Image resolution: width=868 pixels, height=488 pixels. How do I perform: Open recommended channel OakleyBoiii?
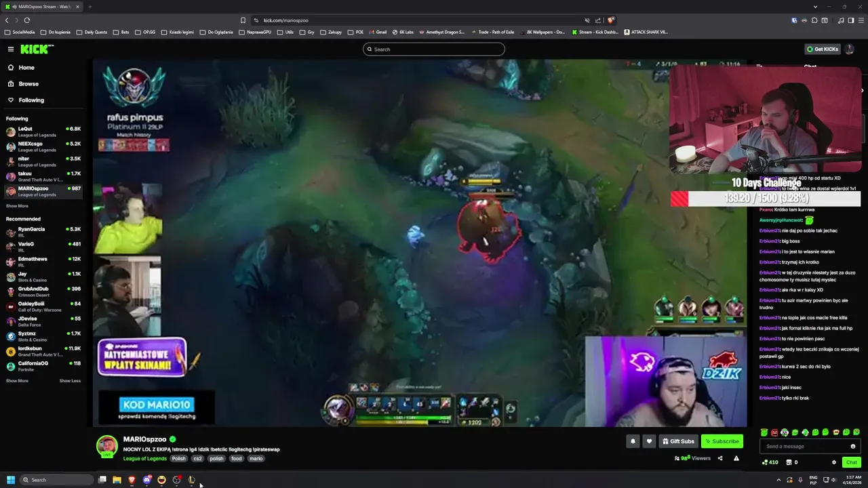42,306
